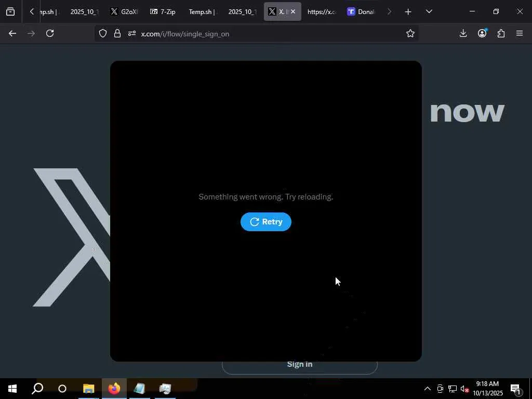Open File Explorer from the taskbar

88,389
